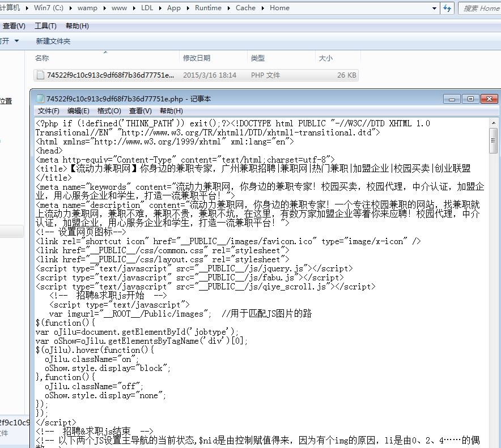Expand the dropdown arrow next to 打开

tap(16, 41)
